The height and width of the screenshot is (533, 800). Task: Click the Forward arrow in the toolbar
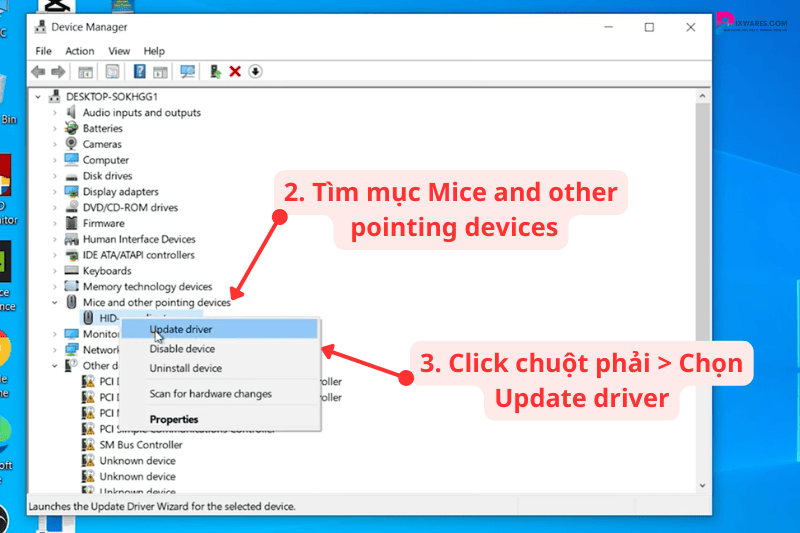(x=58, y=71)
